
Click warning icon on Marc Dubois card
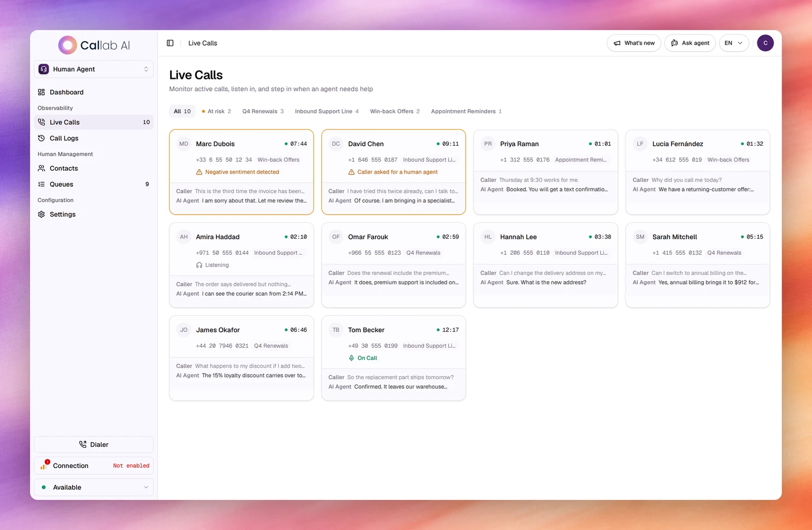pos(199,172)
